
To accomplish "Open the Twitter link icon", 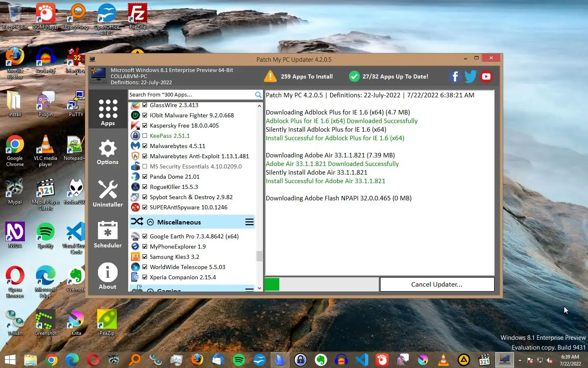I will [x=470, y=76].
